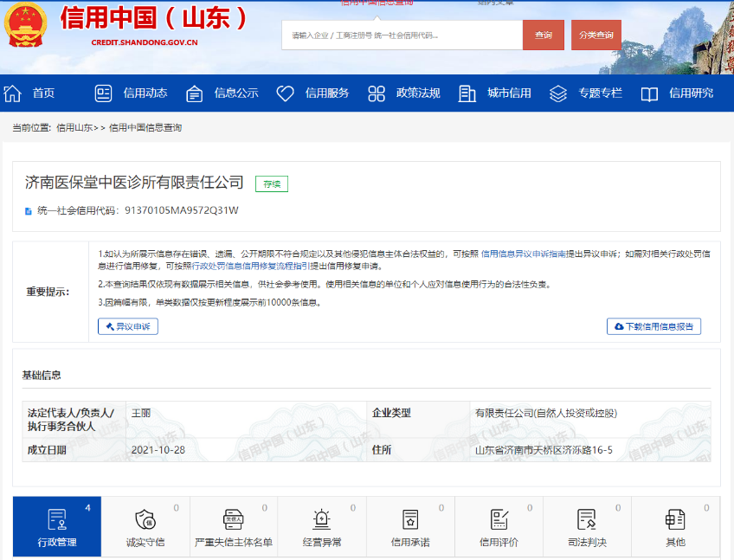Click the 基础信息 section heading
The width and height of the screenshot is (734, 560).
point(42,375)
